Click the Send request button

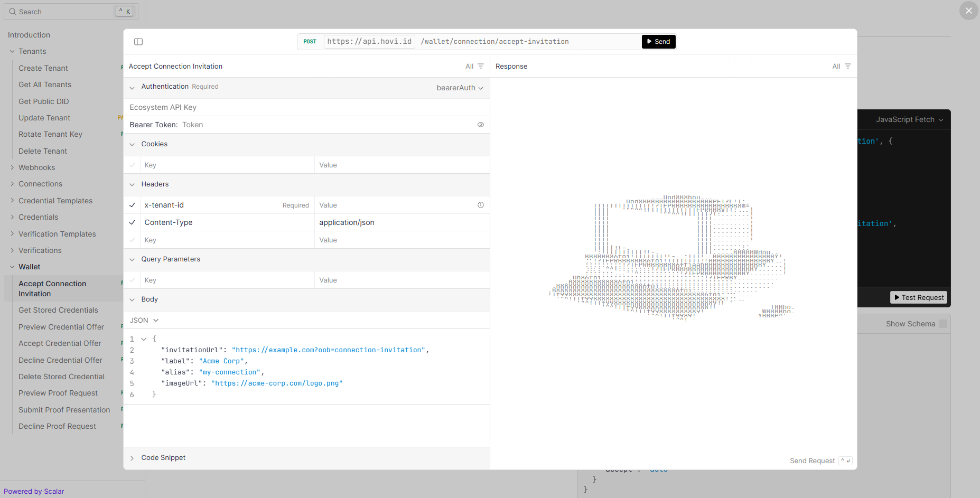(x=658, y=42)
